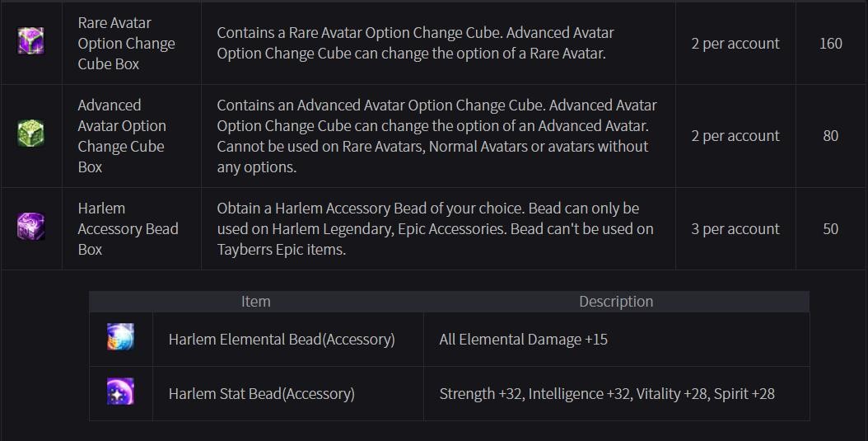Viewport: 868px width, 441px height.
Task: Click the Rare Avatar Option Change Cube icon
Action: (x=30, y=40)
